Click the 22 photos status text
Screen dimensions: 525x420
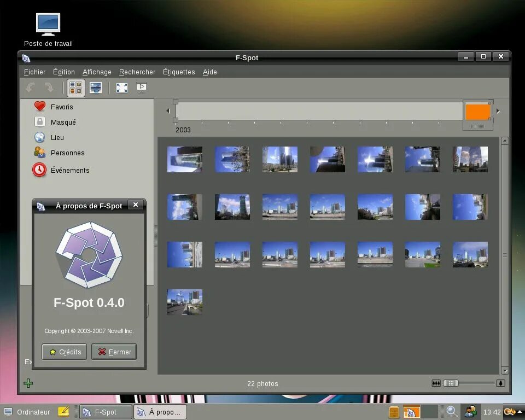[x=262, y=384]
